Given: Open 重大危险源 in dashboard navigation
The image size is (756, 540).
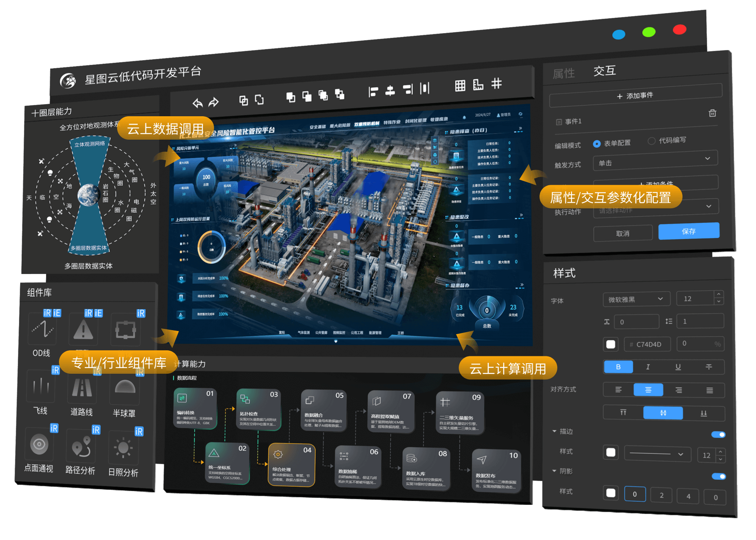Looking at the screenshot, I should click(340, 126).
